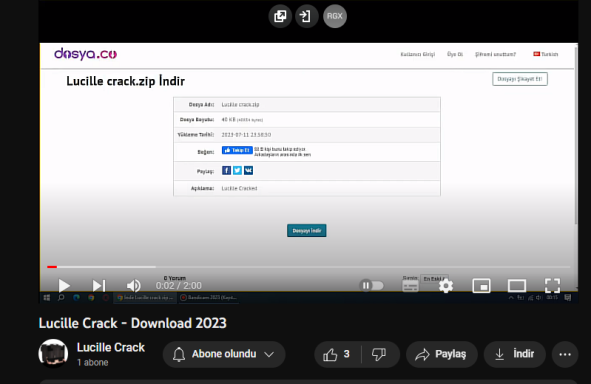Click the dosya.co logo
Viewport: 591px width, 384px height.
pyautogui.click(x=86, y=54)
